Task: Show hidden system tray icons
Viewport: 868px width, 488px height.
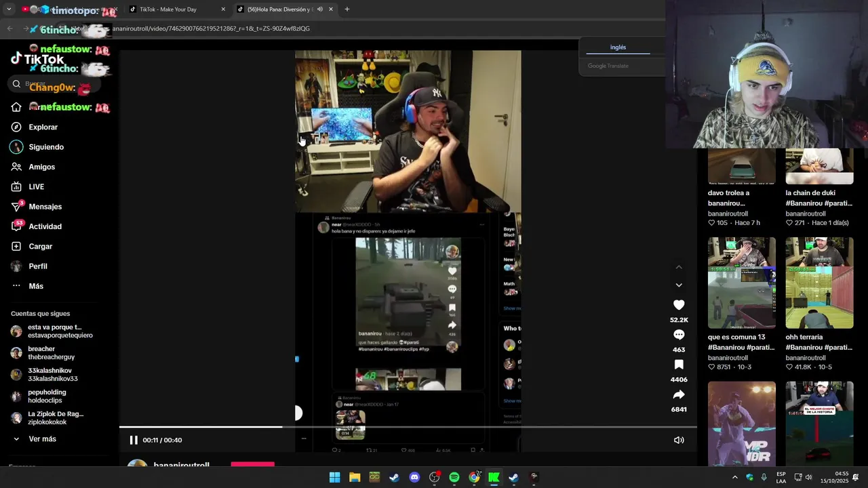Action: [x=734, y=477]
